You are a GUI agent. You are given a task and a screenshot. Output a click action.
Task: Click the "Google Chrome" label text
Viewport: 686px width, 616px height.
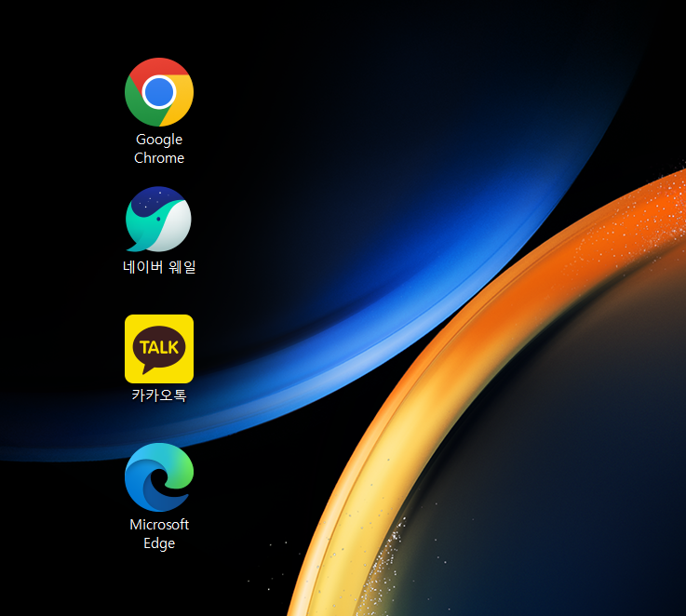pos(159,148)
